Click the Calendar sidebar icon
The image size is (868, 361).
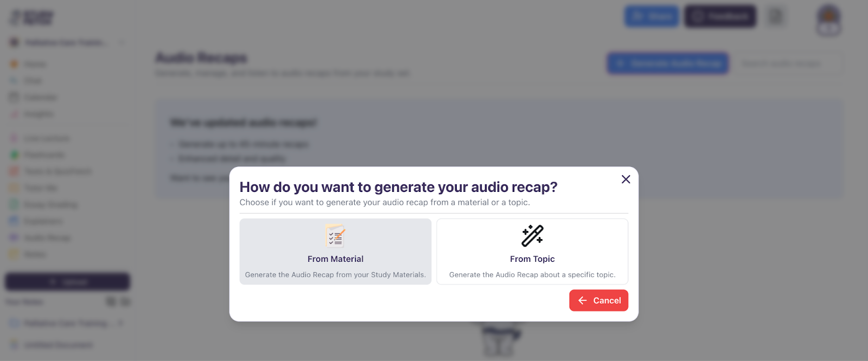click(x=14, y=97)
